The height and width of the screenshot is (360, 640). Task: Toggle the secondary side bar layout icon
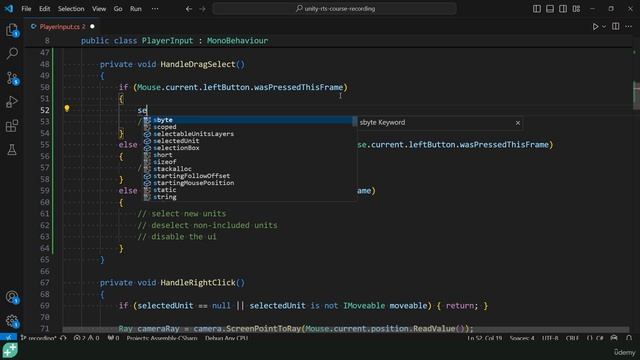click(x=563, y=9)
